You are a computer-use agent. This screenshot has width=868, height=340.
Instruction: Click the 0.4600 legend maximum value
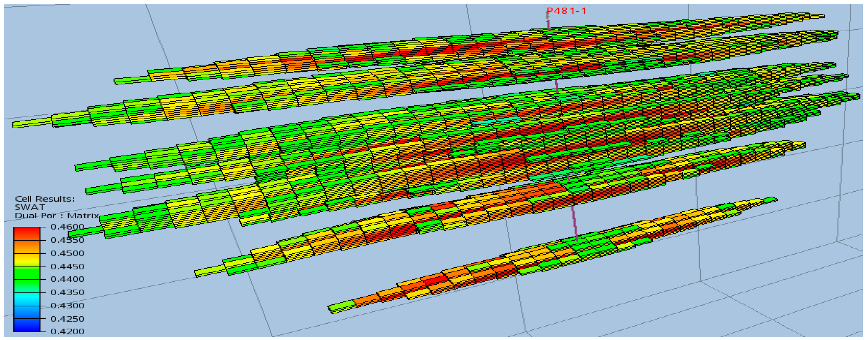point(67,227)
